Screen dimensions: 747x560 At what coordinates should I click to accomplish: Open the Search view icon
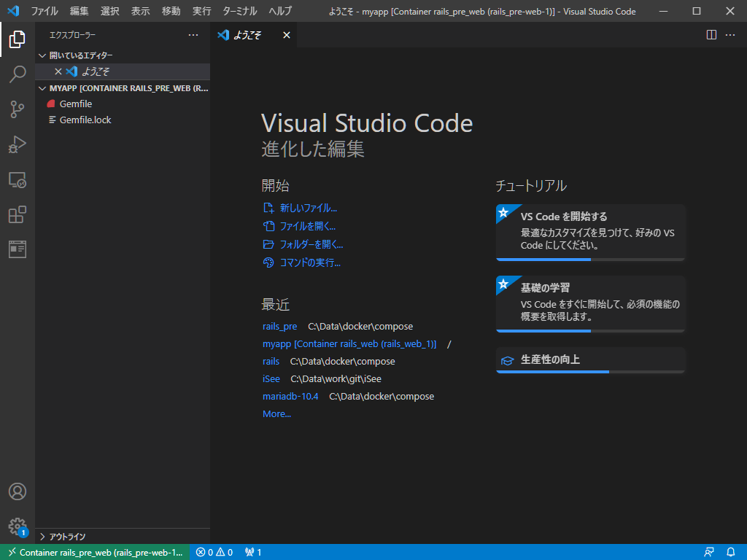[x=18, y=74]
